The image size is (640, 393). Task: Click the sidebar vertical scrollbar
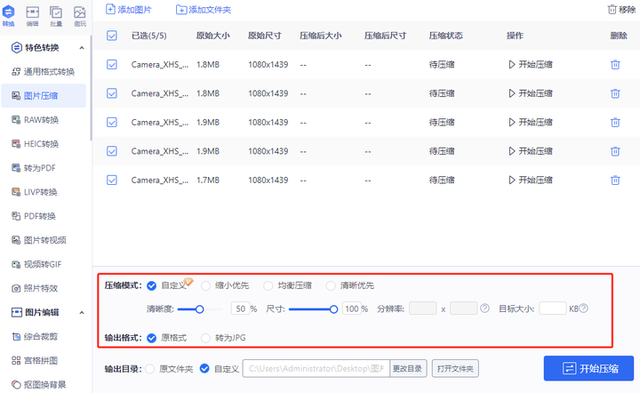[x=91, y=88]
